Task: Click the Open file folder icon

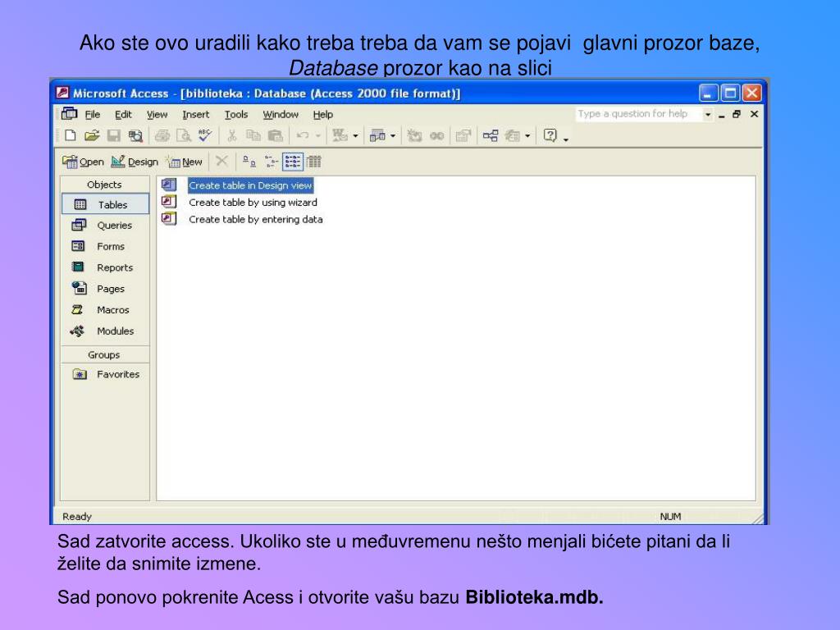Action: (x=92, y=136)
